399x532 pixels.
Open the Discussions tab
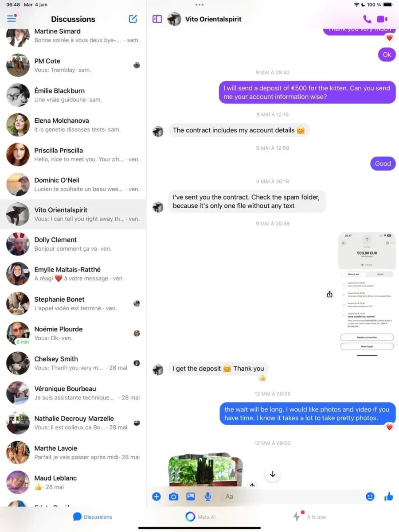(93, 516)
